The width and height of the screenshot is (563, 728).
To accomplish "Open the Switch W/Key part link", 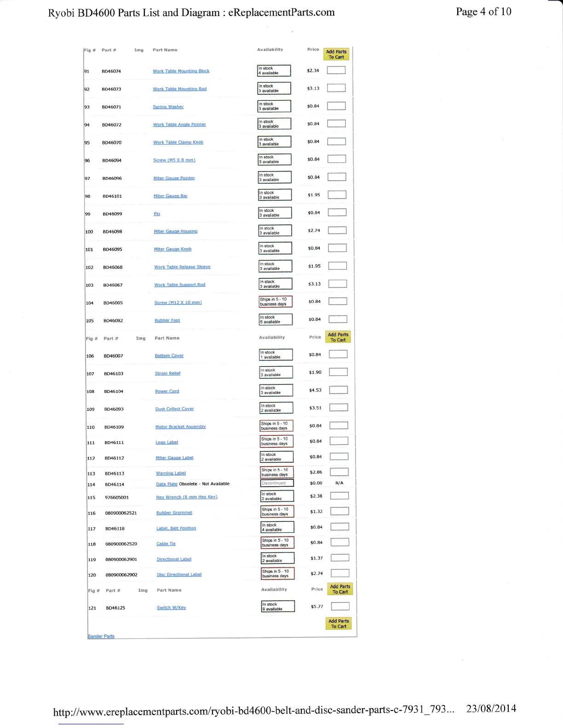I will point(171,608).
